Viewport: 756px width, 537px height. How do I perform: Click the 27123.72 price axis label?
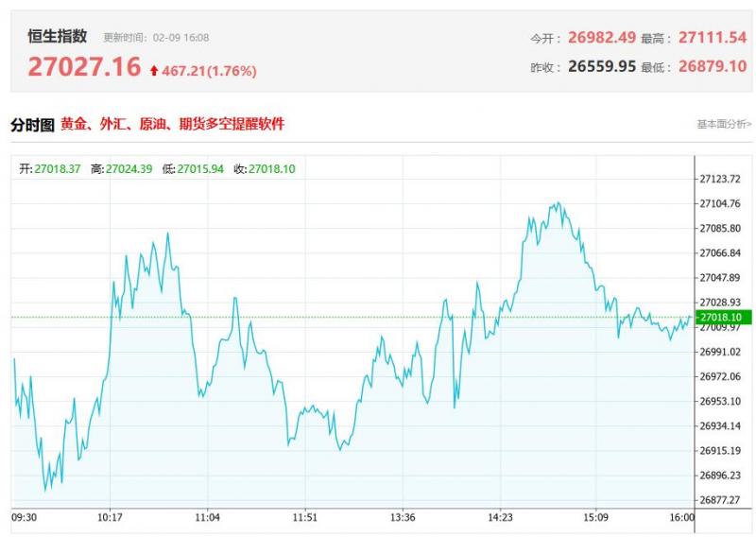tap(719, 180)
